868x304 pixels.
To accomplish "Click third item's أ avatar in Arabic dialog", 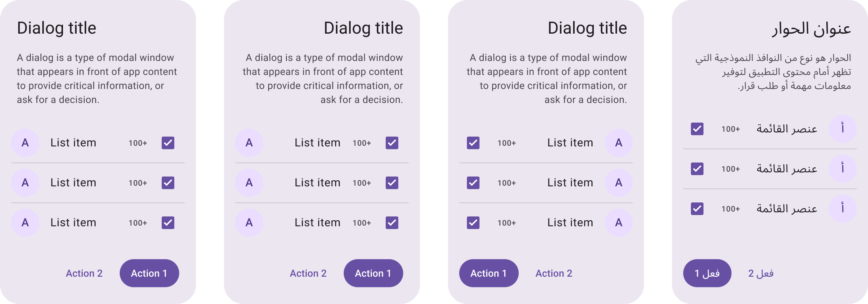I will pos(843,209).
